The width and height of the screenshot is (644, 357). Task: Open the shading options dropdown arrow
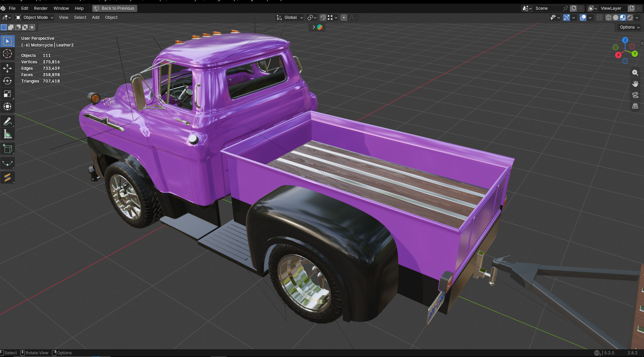coord(637,18)
